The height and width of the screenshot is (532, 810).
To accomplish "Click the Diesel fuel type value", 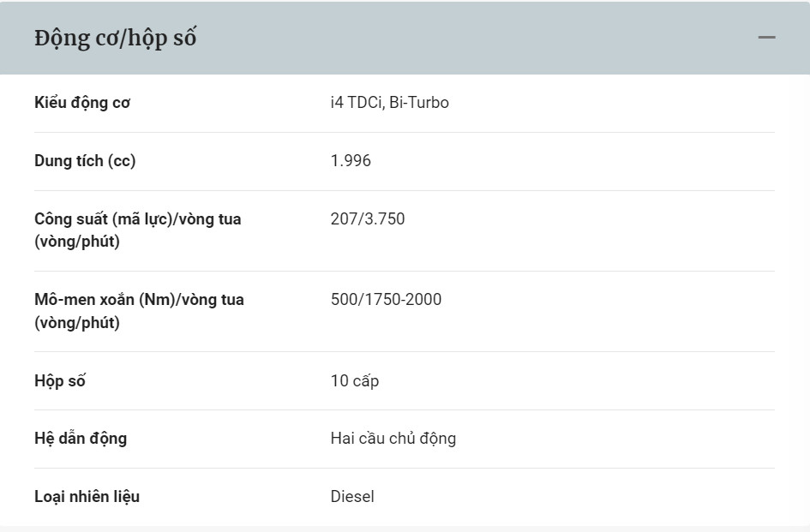I will coord(352,496).
